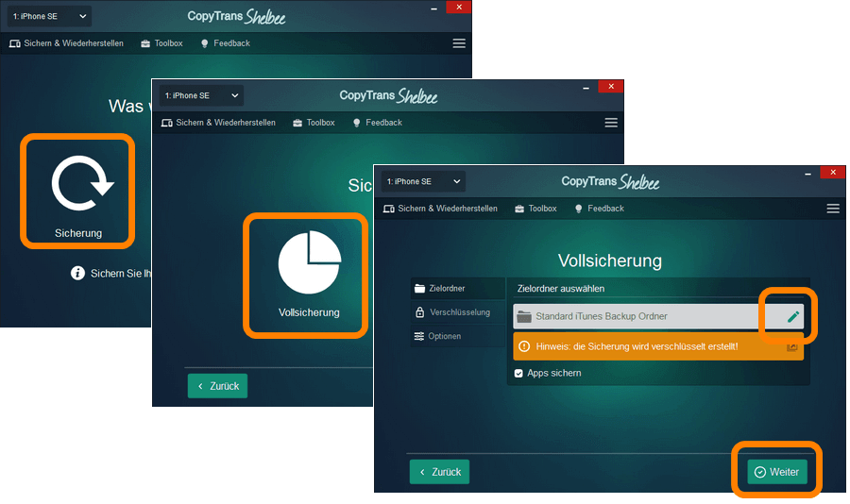
Task: Open Sichern & Wiederherstellen in middle window
Action: (218, 123)
